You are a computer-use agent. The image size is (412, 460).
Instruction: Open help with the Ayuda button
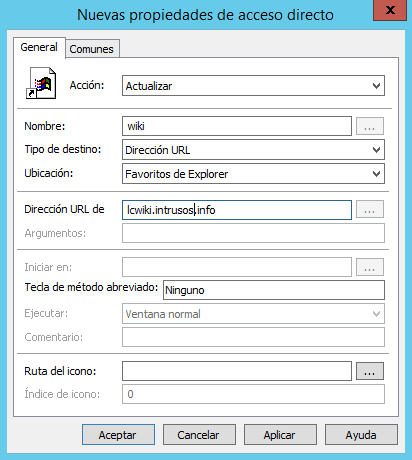click(x=361, y=435)
